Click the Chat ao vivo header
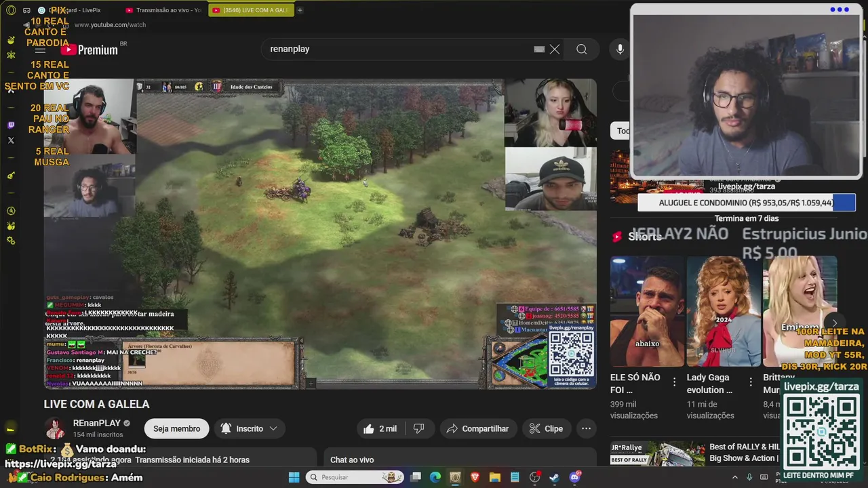The width and height of the screenshot is (868, 488). (352, 460)
